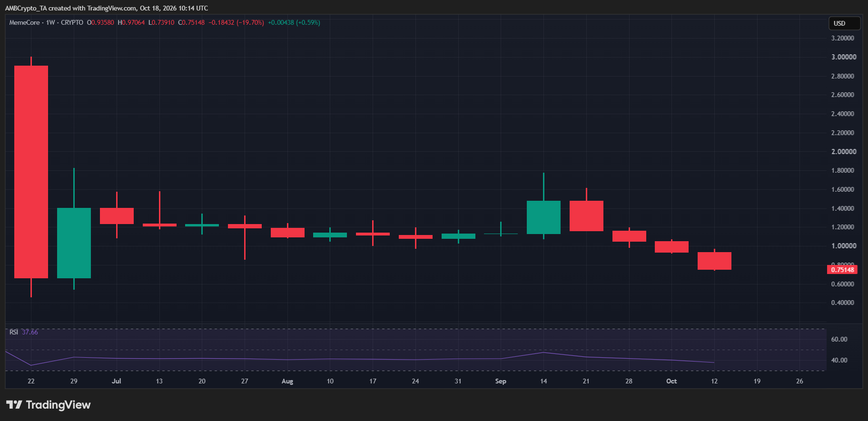Viewport: 868px width, 421px height.
Task: Select the MemeCore symbol title
Action: (x=25, y=22)
